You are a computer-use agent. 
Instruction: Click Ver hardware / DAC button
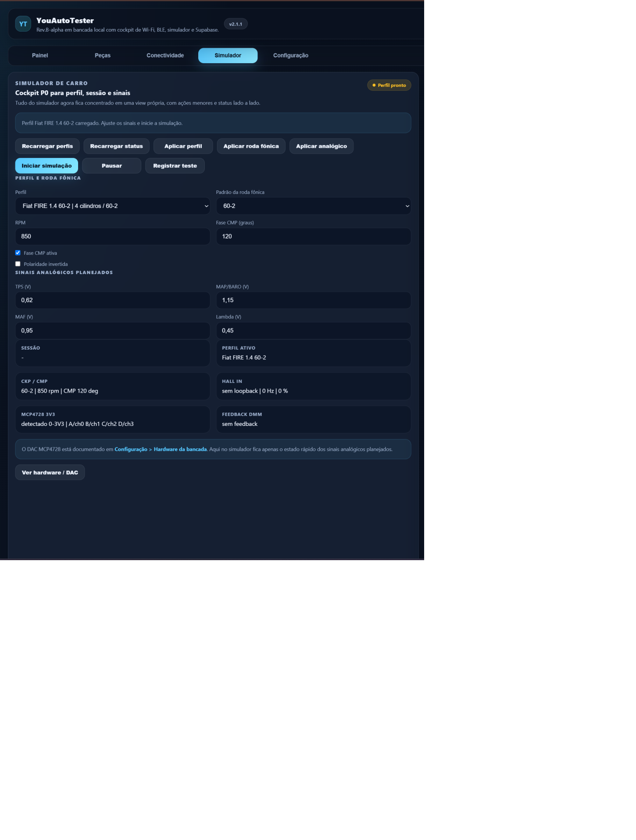[x=50, y=472]
